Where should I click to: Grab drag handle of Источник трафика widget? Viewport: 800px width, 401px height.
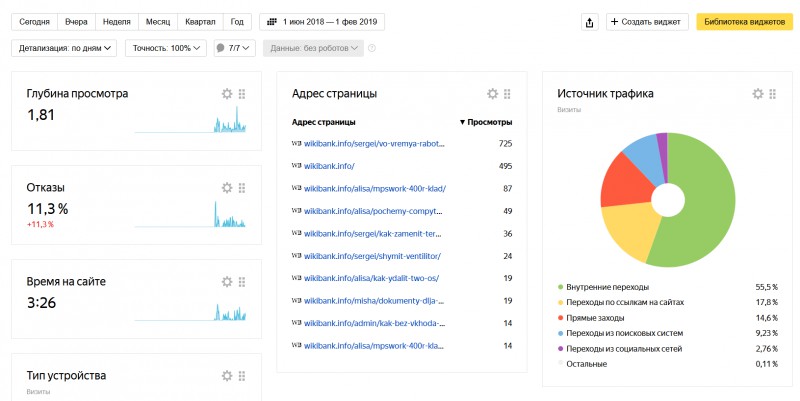coord(772,94)
